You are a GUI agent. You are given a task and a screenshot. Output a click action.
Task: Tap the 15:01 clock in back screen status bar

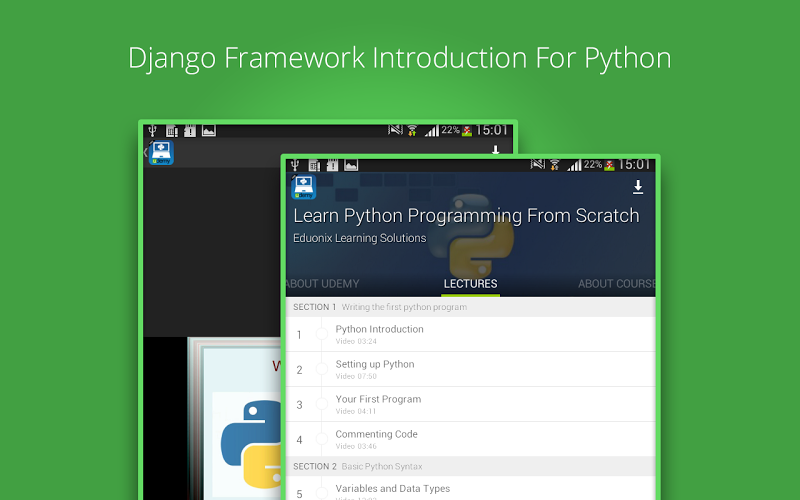click(492, 130)
